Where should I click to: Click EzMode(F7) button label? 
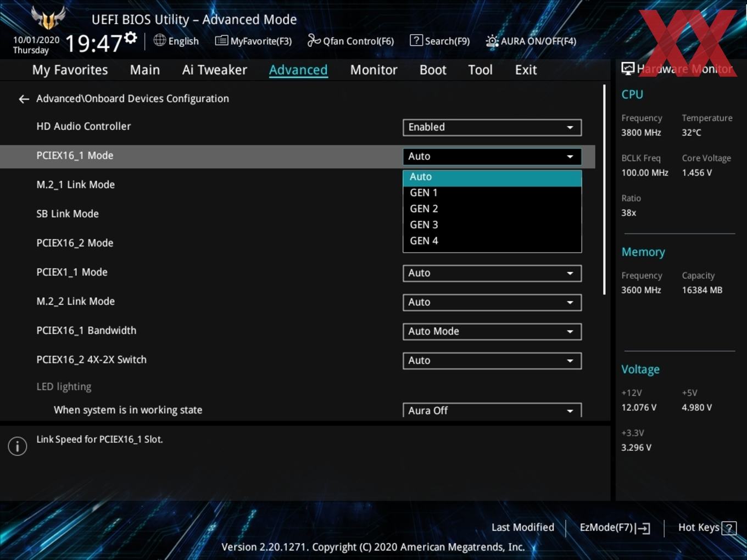[606, 528]
